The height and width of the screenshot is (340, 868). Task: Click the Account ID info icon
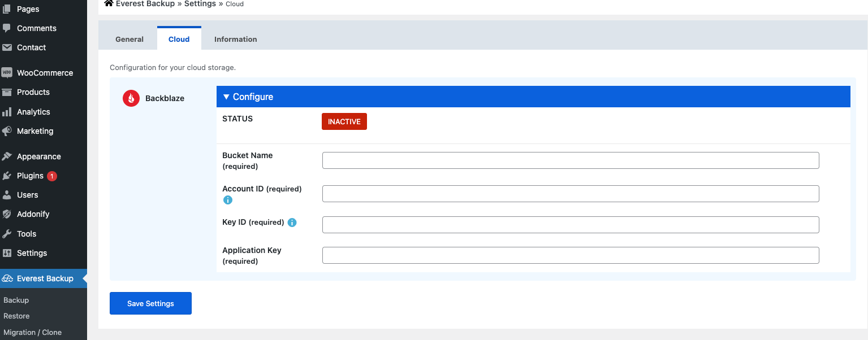tap(228, 200)
